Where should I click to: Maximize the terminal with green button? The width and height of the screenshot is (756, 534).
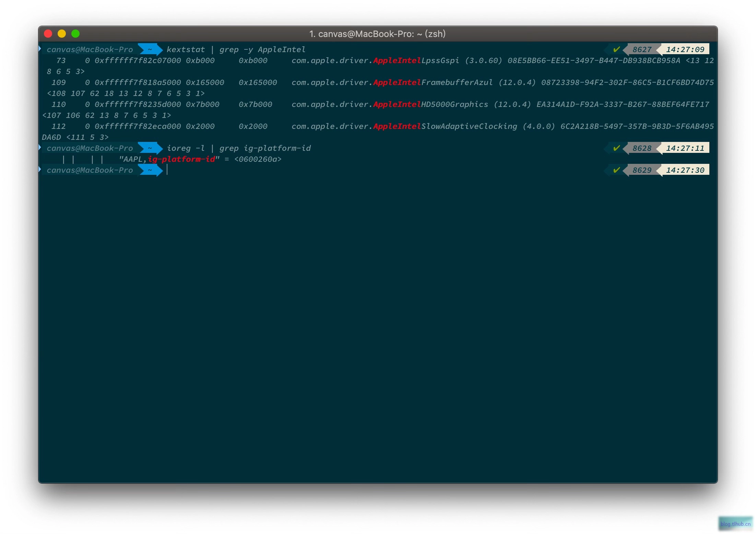(75, 34)
